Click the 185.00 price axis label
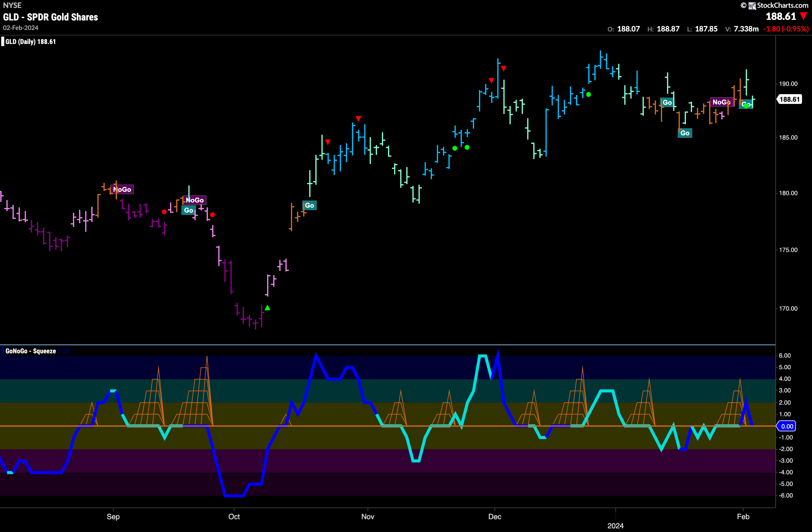The image size is (812, 532). [x=788, y=137]
